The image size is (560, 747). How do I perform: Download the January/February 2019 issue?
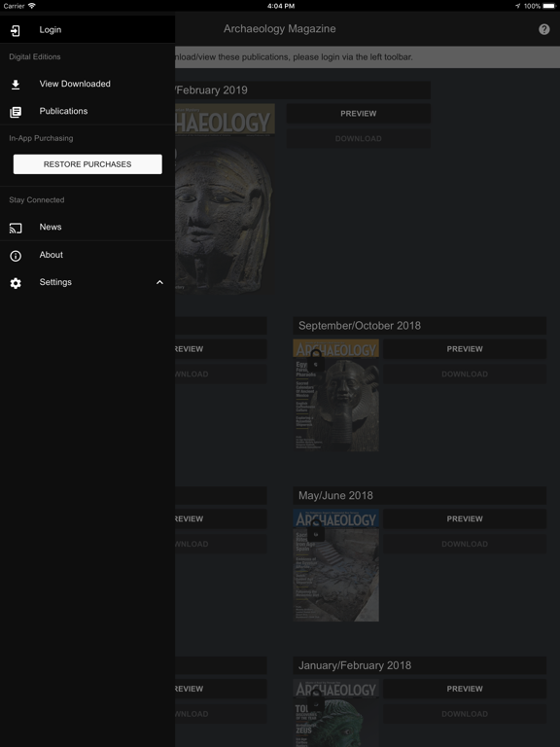(x=358, y=139)
